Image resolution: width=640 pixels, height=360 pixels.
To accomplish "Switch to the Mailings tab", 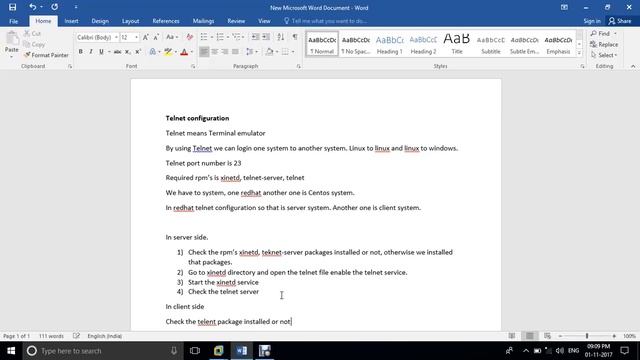I will [203, 21].
